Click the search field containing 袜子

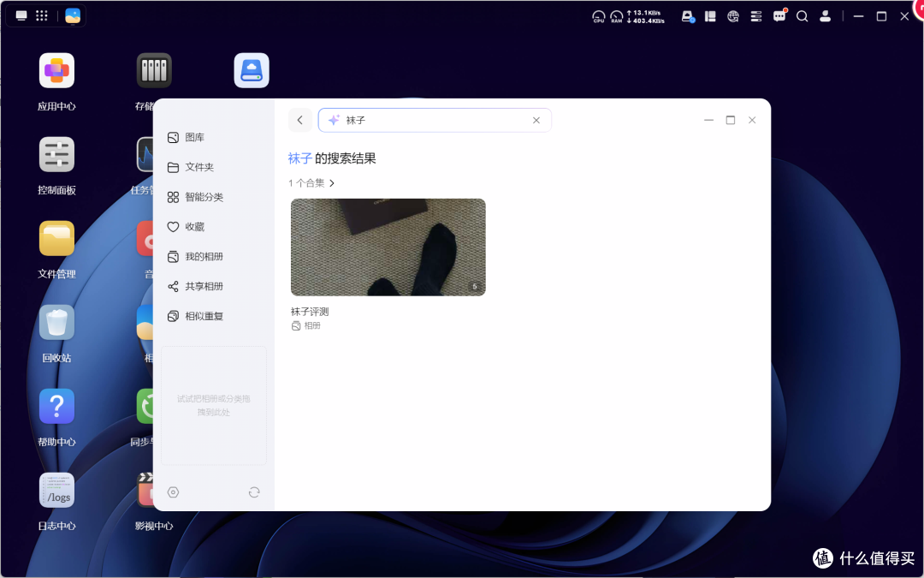tap(435, 121)
